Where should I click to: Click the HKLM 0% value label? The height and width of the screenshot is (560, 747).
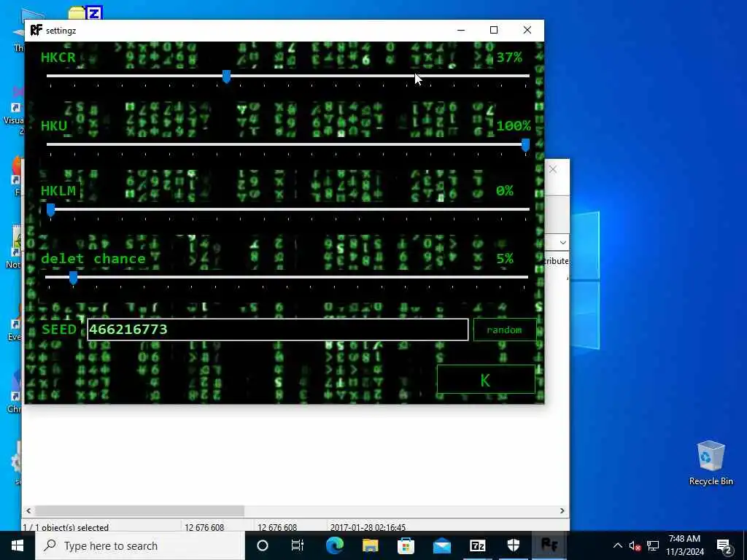pos(505,191)
